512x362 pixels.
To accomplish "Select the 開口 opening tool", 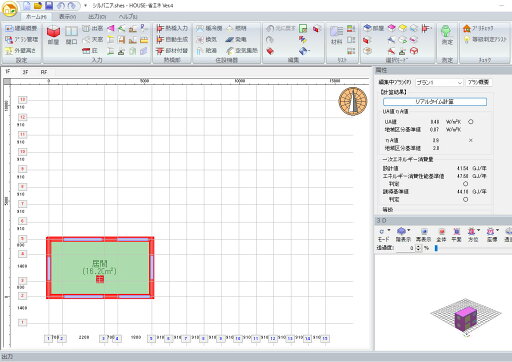I will coord(71,35).
